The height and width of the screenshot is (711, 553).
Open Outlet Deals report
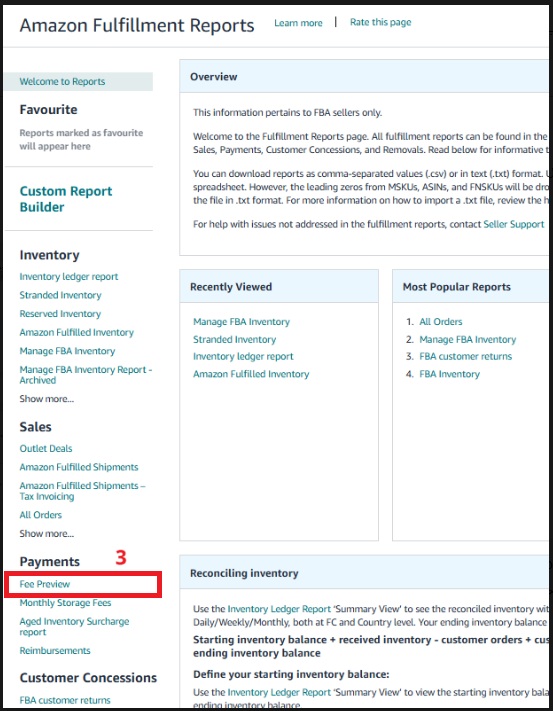[x=46, y=448]
